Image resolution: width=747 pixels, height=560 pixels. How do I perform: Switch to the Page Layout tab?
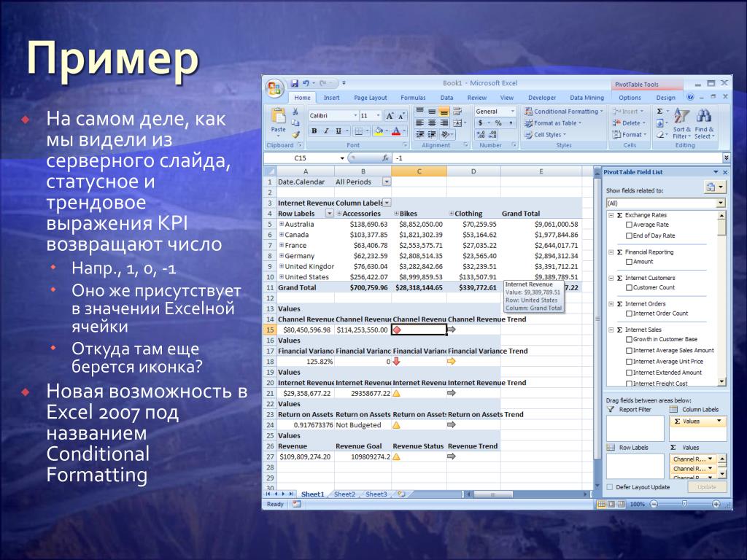tap(370, 98)
